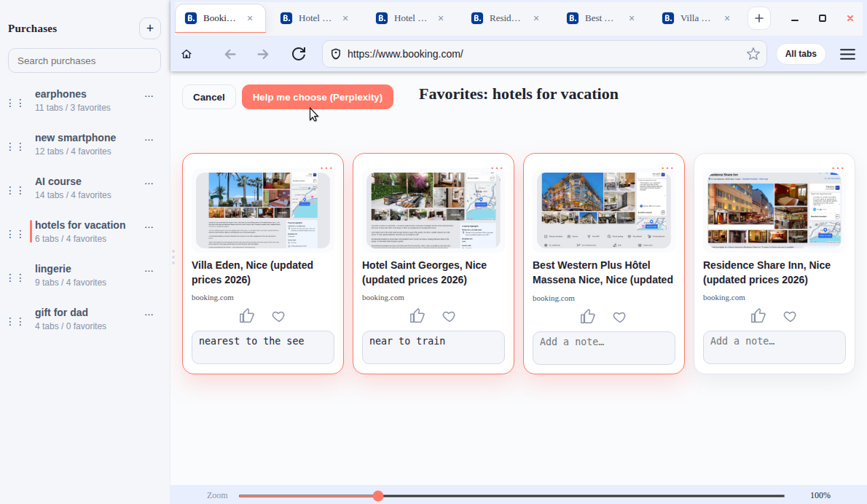The height and width of the screenshot is (504, 867).
Task: Toggle the heart favorite on Hotel Saint Georges
Action: [x=449, y=316]
